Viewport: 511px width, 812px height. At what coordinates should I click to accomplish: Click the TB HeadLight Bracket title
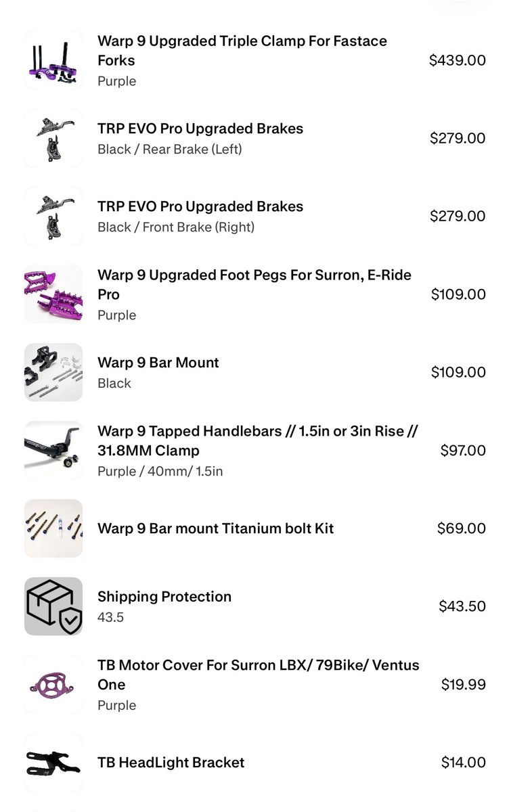click(x=171, y=763)
